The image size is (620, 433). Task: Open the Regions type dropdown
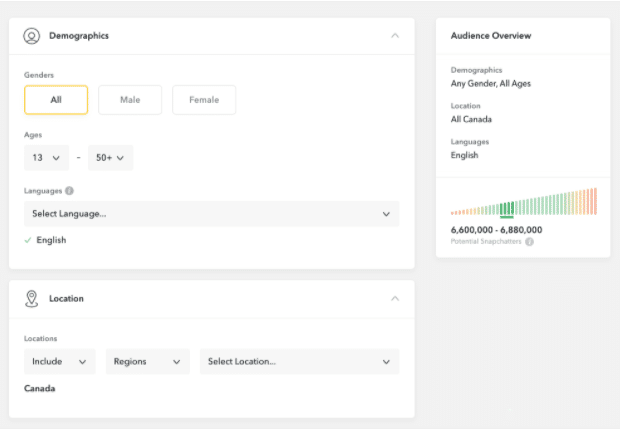[148, 362]
